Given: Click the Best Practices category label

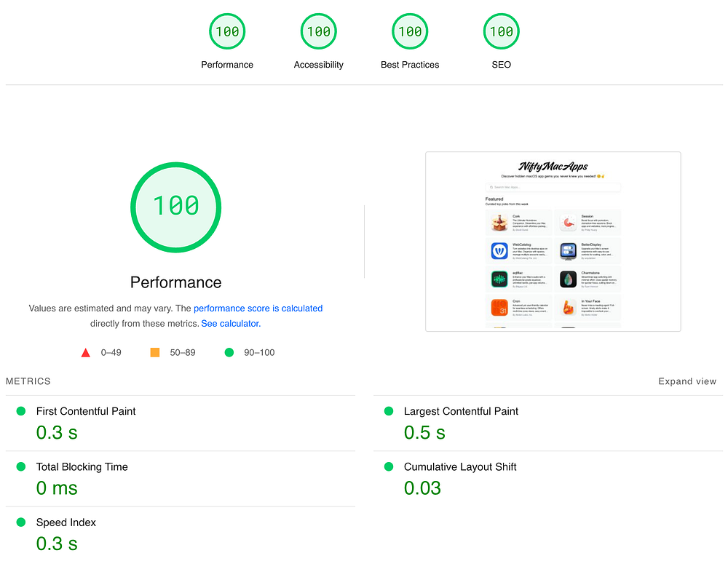Looking at the screenshot, I should [x=410, y=65].
